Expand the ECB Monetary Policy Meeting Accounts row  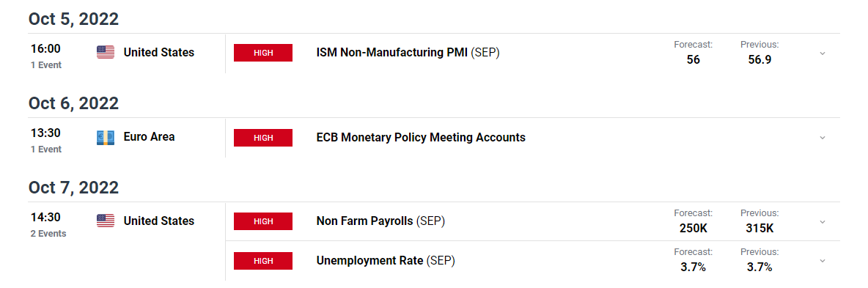click(823, 137)
